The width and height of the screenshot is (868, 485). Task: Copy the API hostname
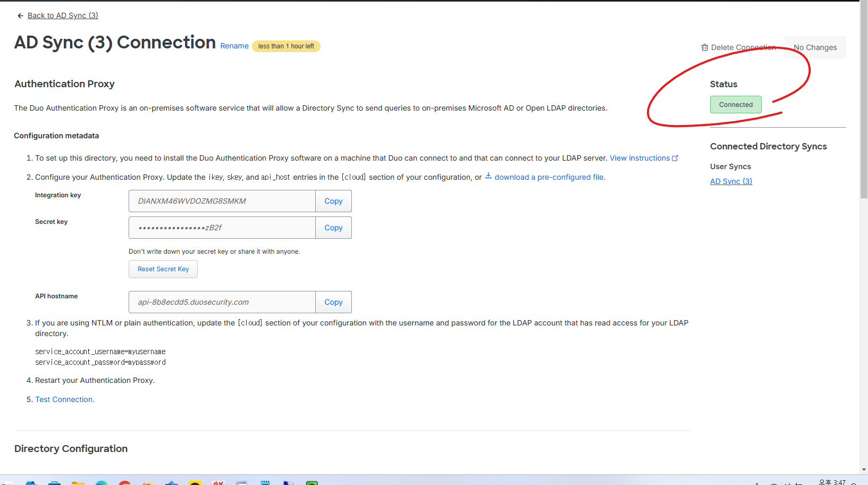pyautogui.click(x=333, y=302)
